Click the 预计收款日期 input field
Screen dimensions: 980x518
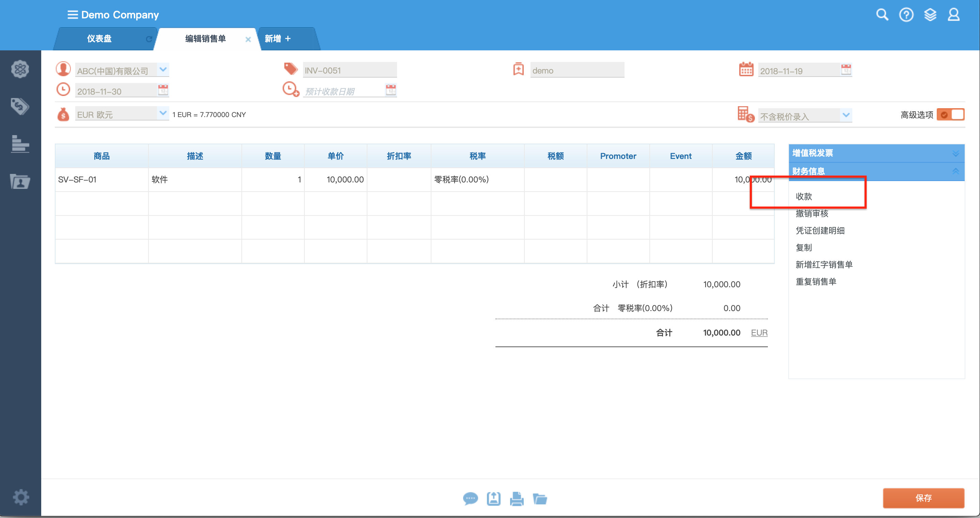(x=343, y=91)
